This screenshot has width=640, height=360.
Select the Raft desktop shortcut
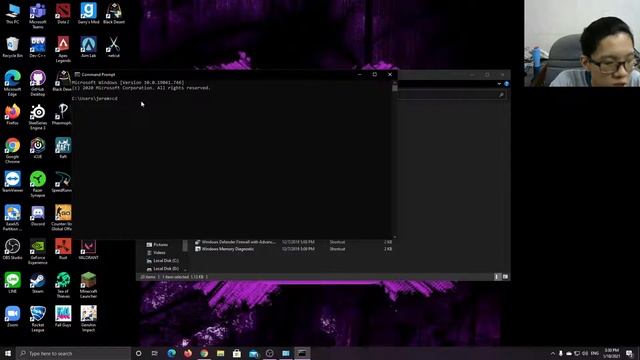63,148
